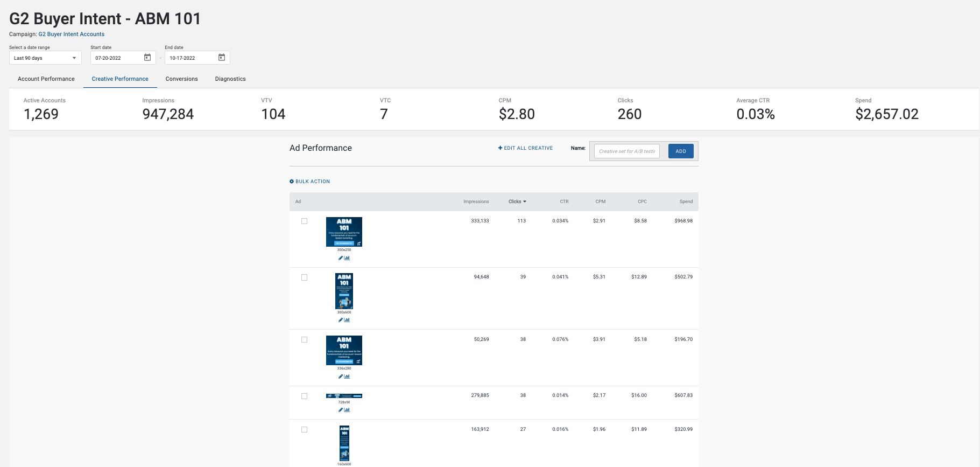Sort by the Impressions column header
This screenshot has width=980, height=467.
[x=476, y=201]
